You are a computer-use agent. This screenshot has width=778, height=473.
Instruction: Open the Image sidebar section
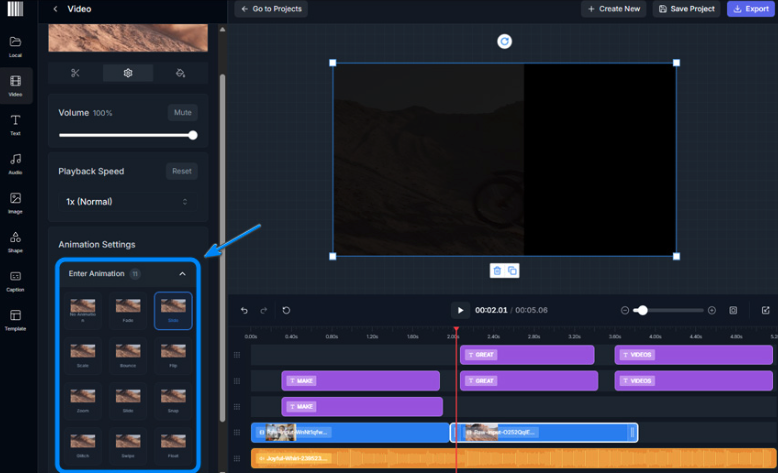point(15,203)
